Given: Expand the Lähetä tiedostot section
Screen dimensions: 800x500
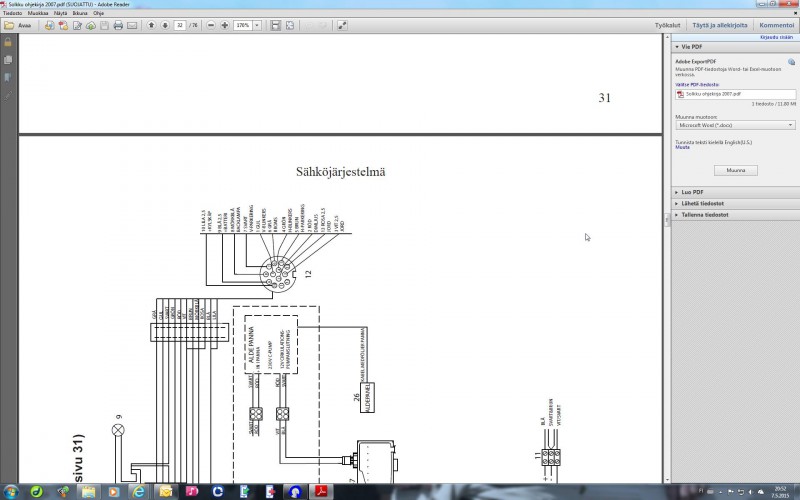Looking at the screenshot, I should (x=699, y=203).
